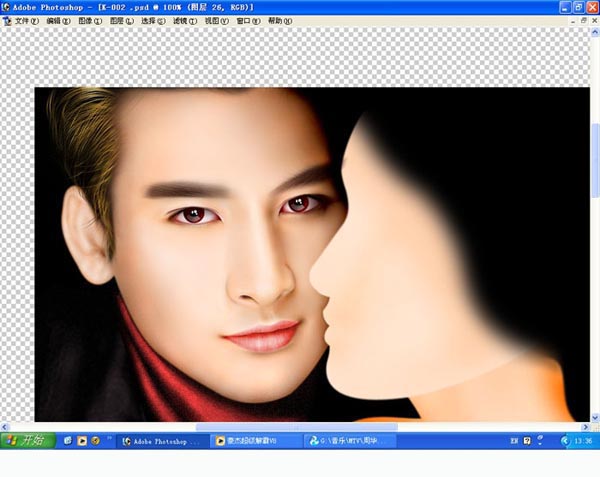This screenshot has height=477, width=600.
Task: Click the horizontal scrollbar thumb
Action: pos(297,427)
